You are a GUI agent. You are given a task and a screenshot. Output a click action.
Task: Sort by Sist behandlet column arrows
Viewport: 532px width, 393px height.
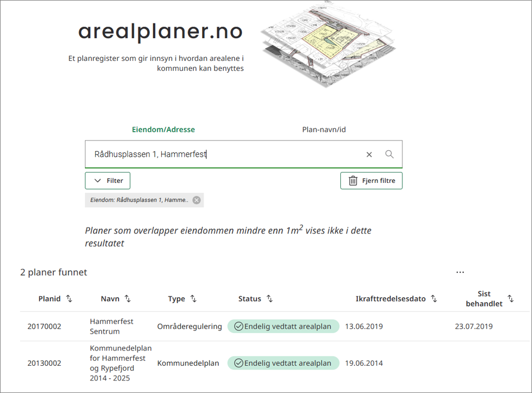(x=511, y=298)
